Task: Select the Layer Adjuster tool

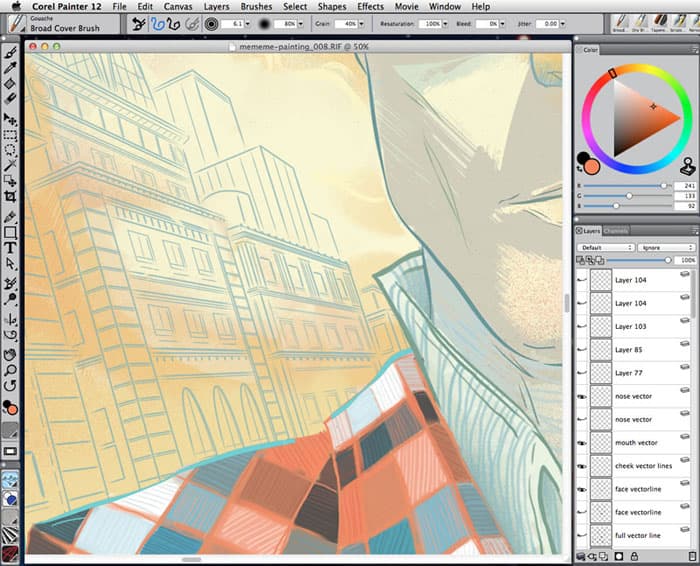Action: pyautogui.click(x=10, y=119)
